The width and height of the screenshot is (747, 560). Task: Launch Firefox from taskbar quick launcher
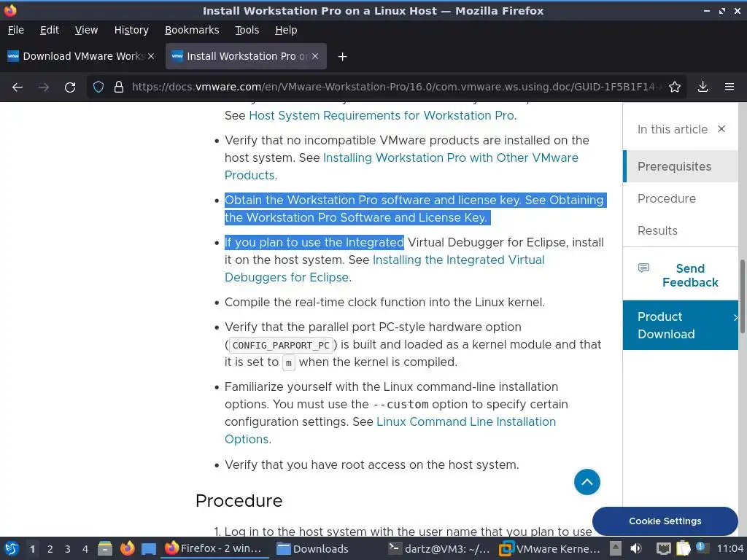[x=127, y=548]
